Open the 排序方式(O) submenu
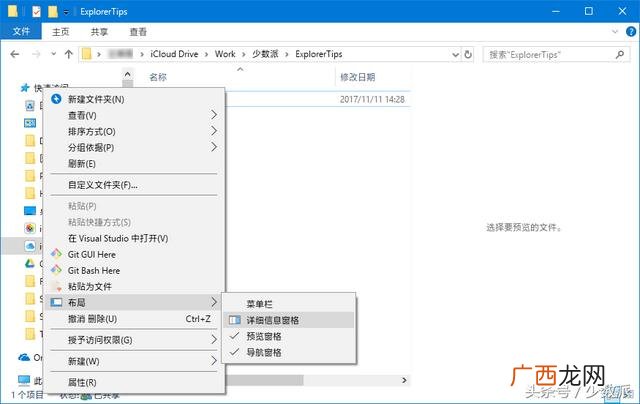 coord(134,131)
